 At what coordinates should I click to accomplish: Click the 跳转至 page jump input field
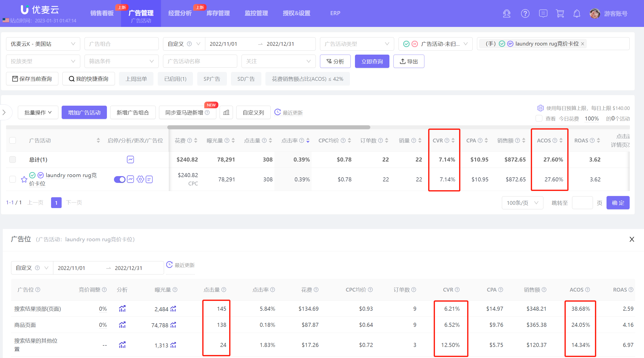582,203
